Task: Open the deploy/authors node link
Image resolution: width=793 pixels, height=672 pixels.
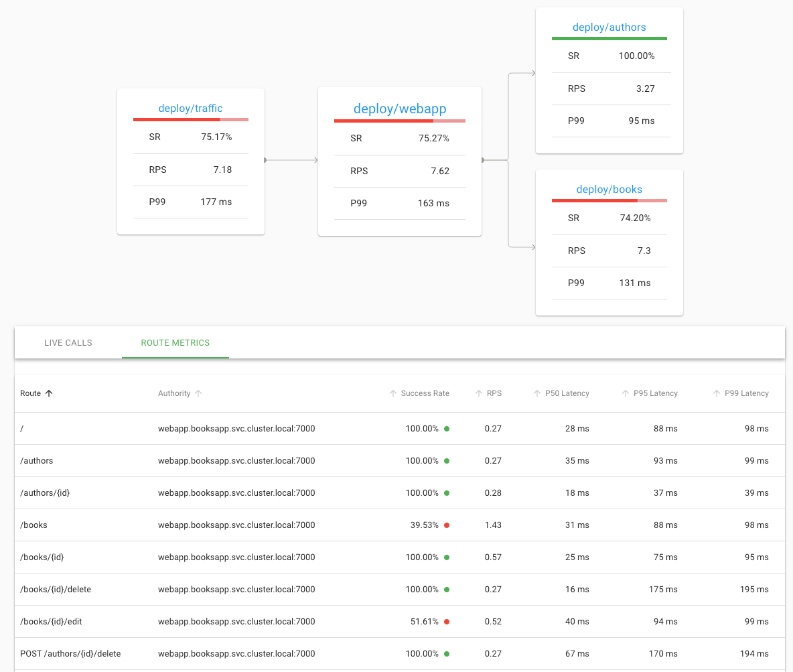Action: click(x=609, y=27)
